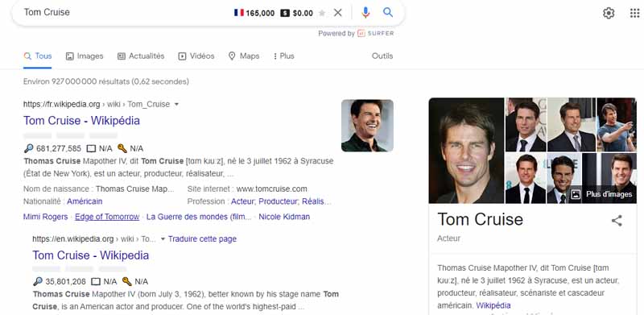Open Wikipédia link in knowledge panel description
Viewport: 644px width, 315px height.
tap(493, 305)
